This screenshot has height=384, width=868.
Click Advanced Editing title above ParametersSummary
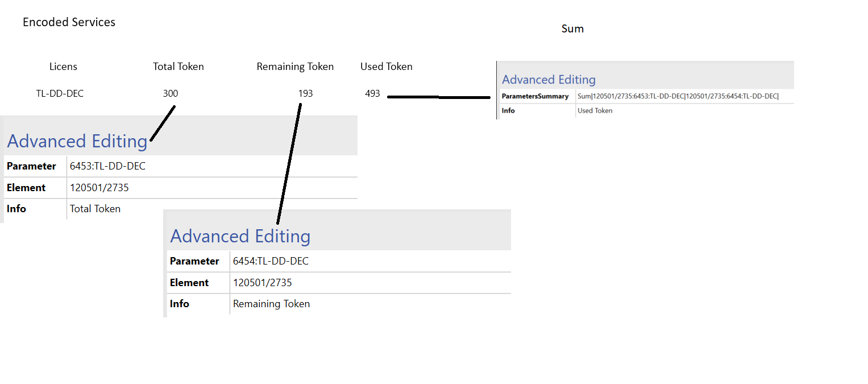click(x=549, y=80)
